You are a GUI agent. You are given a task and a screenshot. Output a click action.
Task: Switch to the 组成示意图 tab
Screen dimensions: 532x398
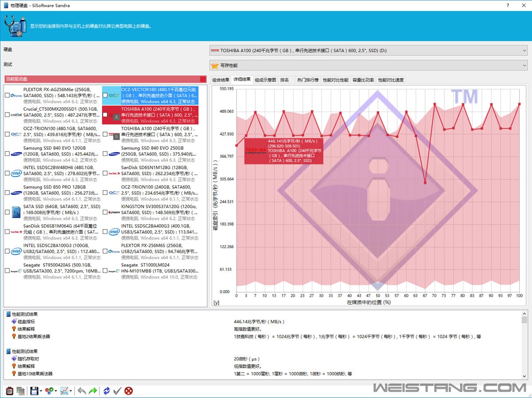pyautogui.click(x=266, y=80)
